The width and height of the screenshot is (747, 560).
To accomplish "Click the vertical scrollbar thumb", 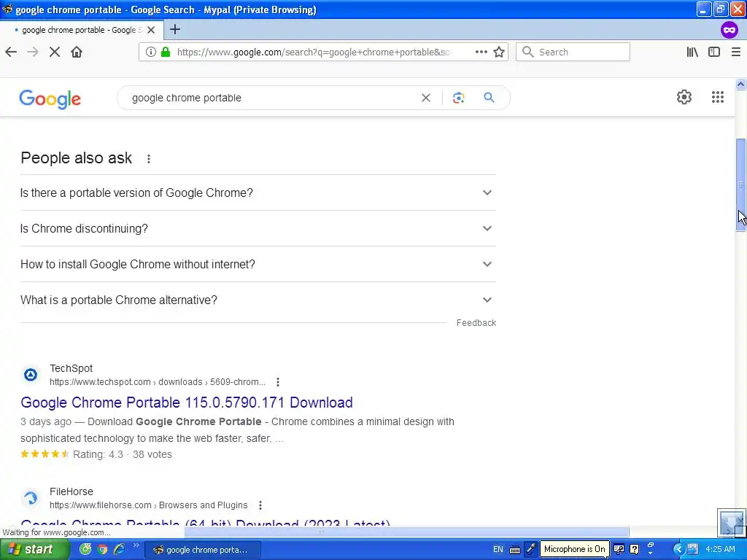I will [x=740, y=184].
